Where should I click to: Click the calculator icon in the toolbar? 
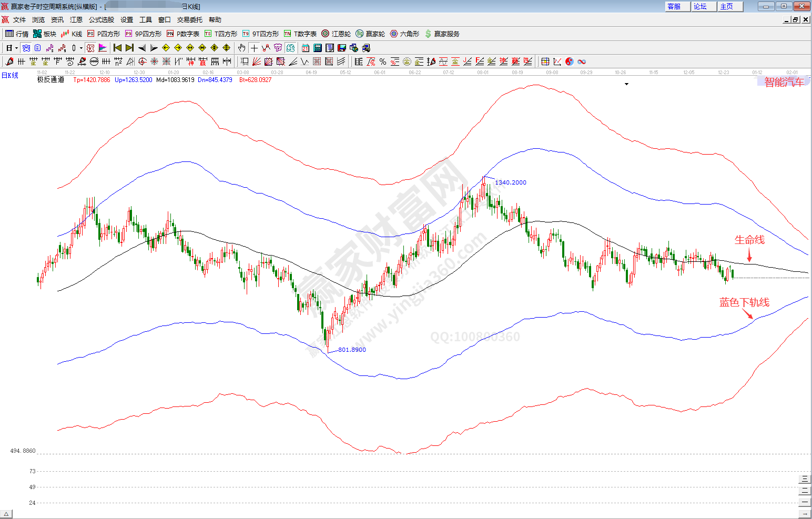point(318,48)
